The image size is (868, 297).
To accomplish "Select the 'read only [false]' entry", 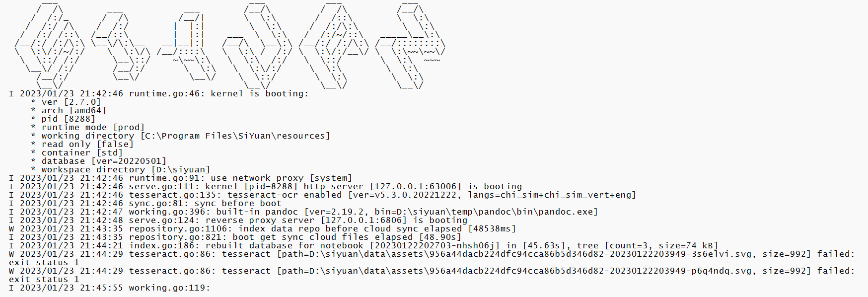I will click(87, 144).
